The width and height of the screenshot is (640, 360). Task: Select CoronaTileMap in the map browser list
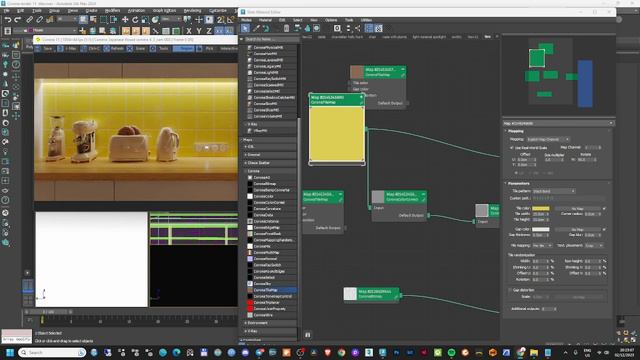(271, 290)
